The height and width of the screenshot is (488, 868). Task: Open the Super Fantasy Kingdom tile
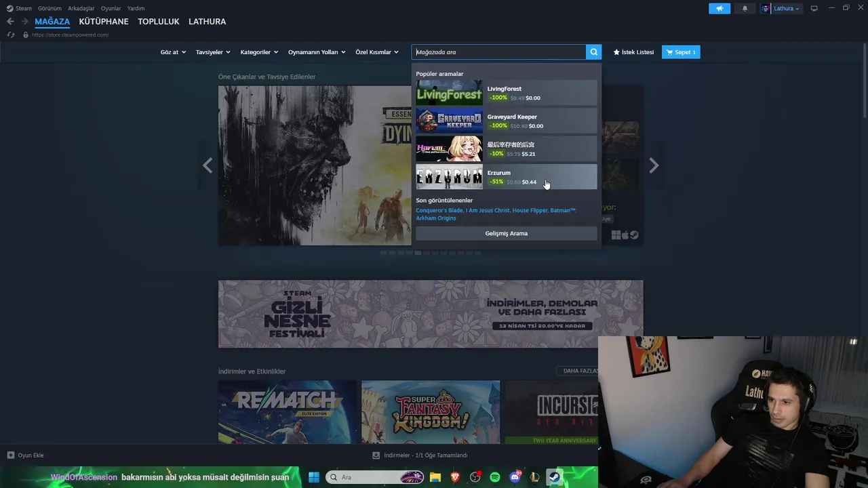431,412
